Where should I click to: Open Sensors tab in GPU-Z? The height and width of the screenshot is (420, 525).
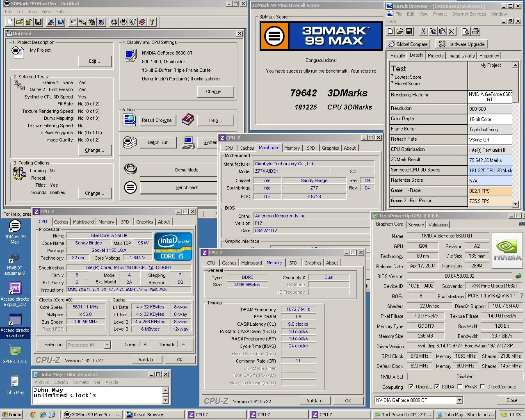pyautogui.click(x=416, y=225)
